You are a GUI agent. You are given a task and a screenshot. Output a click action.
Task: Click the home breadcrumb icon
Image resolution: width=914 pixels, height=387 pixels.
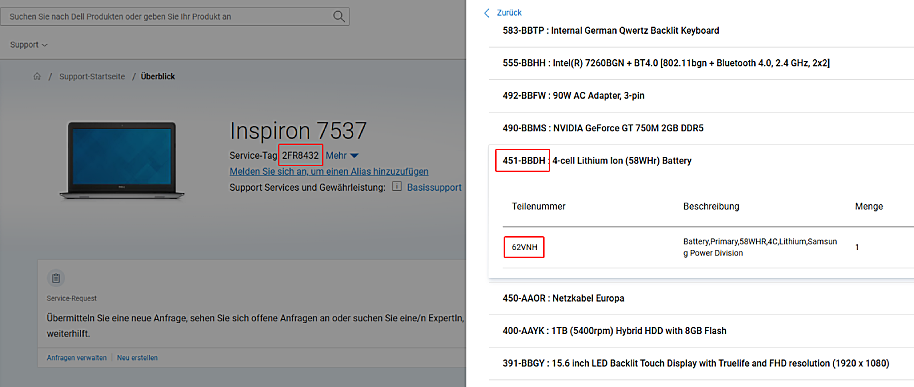click(x=37, y=76)
